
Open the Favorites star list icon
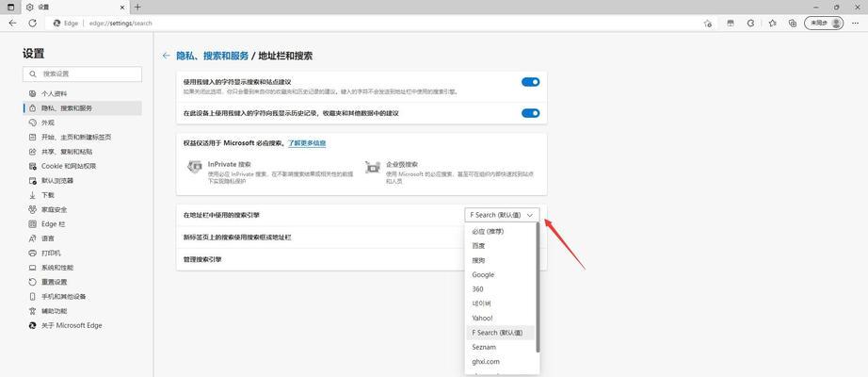[x=772, y=24]
